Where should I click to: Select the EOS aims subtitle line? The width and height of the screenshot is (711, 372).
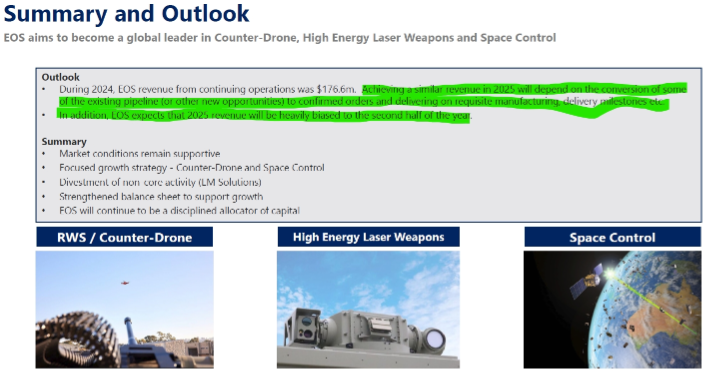click(x=280, y=38)
